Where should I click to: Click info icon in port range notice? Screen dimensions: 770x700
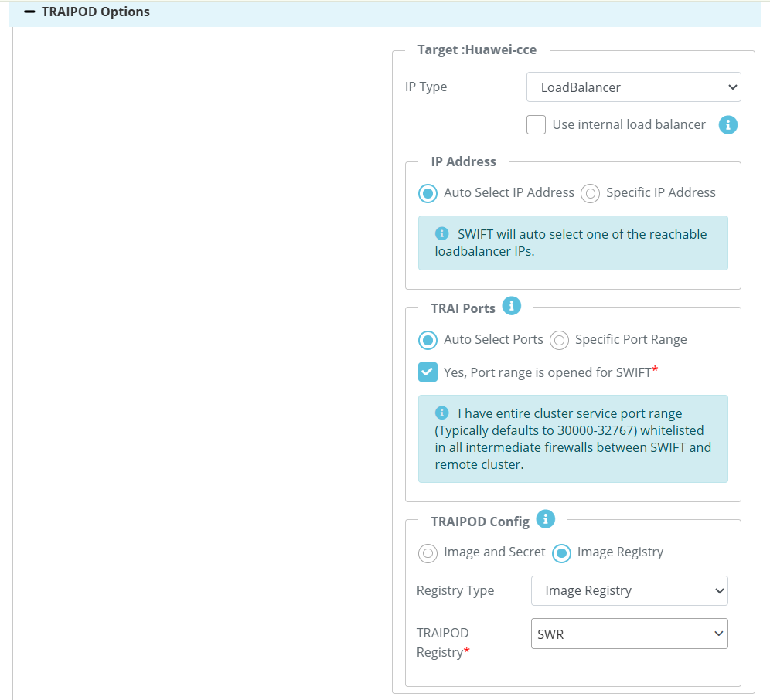click(x=441, y=413)
